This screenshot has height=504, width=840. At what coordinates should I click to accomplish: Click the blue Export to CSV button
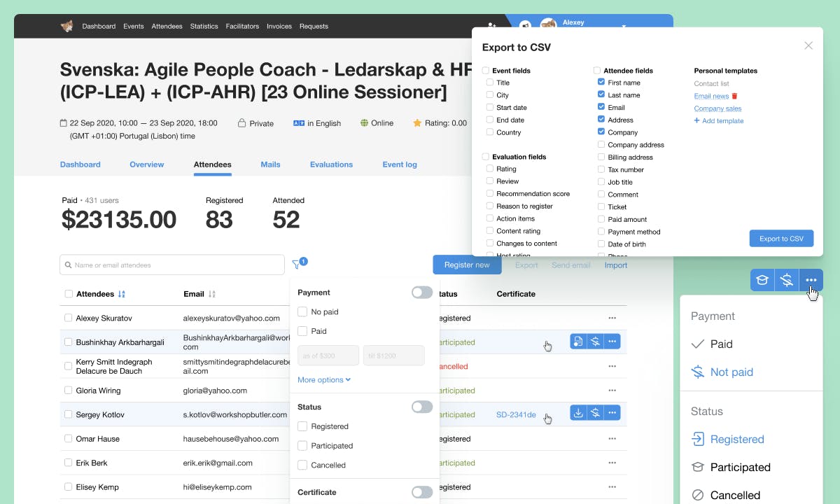pyautogui.click(x=782, y=239)
